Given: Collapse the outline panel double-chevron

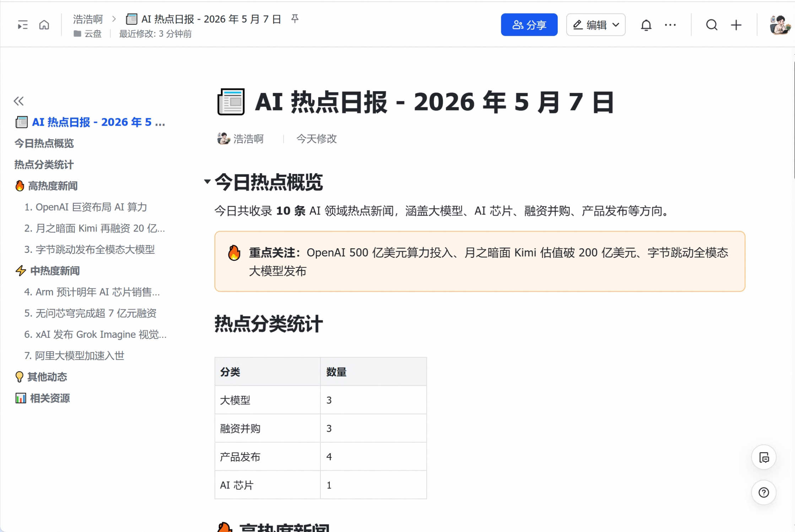Looking at the screenshot, I should 19,101.
